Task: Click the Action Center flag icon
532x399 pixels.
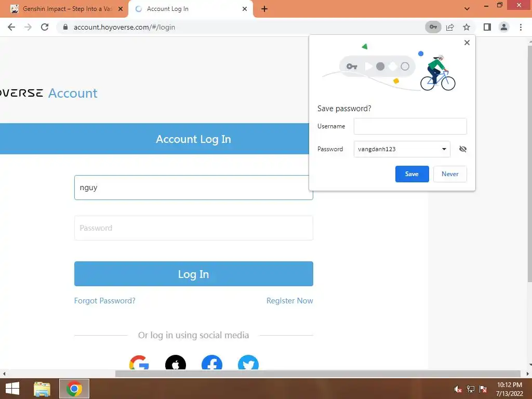Action: (x=483, y=389)
